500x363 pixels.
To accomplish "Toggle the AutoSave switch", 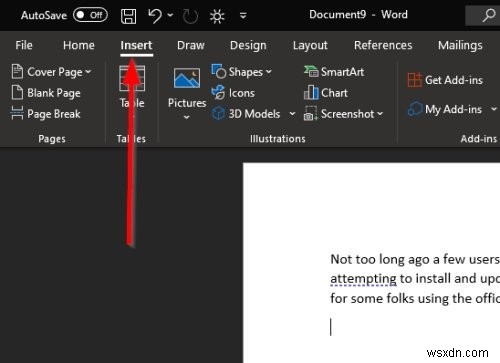I will click(x=90, y=15).
